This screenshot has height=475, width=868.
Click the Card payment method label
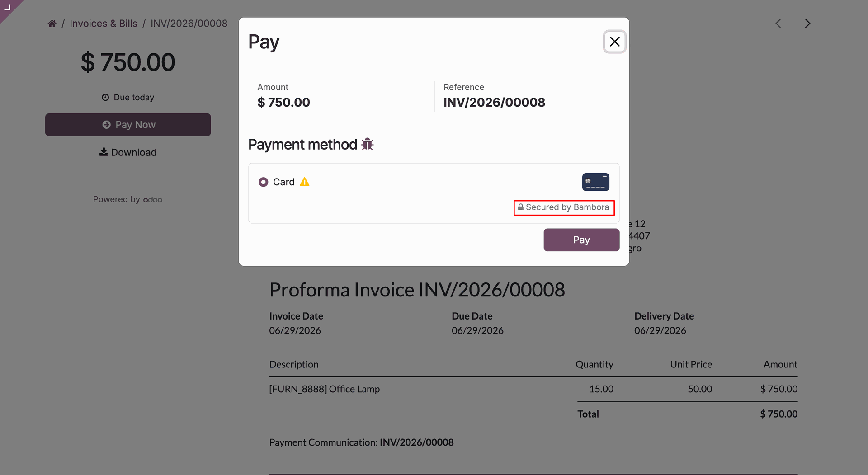(x=284, y=182)
